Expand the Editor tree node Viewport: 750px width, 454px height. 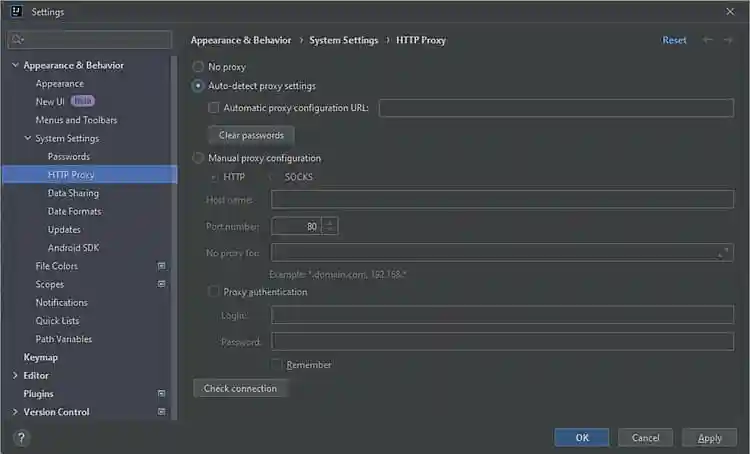pos(15,376)
